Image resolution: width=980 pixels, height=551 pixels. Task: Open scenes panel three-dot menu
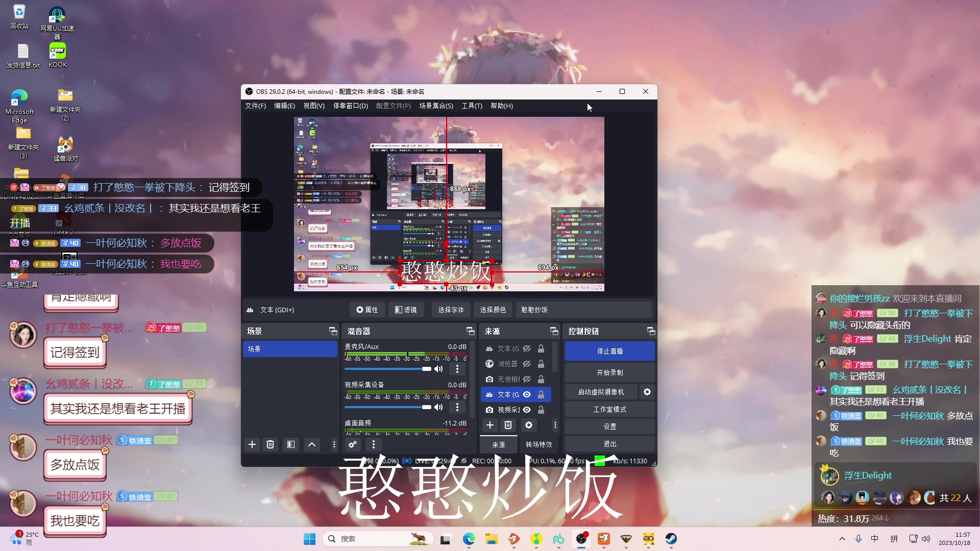click(x=334, y=444)
